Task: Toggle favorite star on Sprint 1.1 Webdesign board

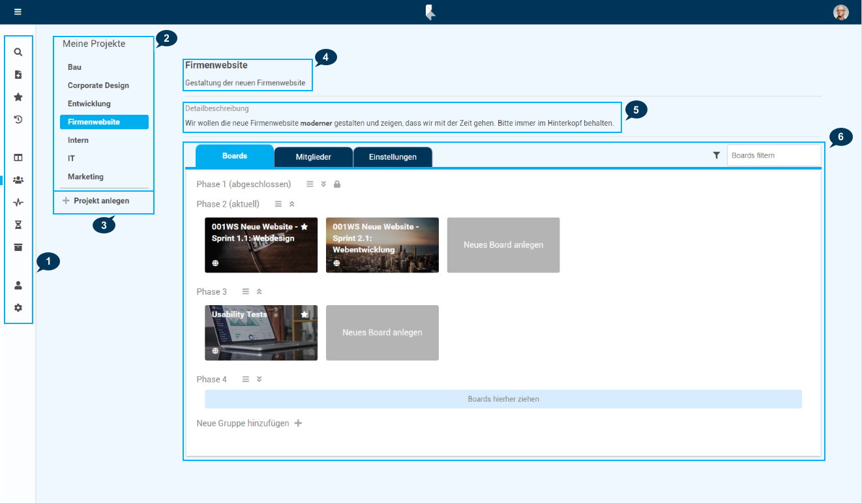Action: pyautogui.click(x=304, y=226)
